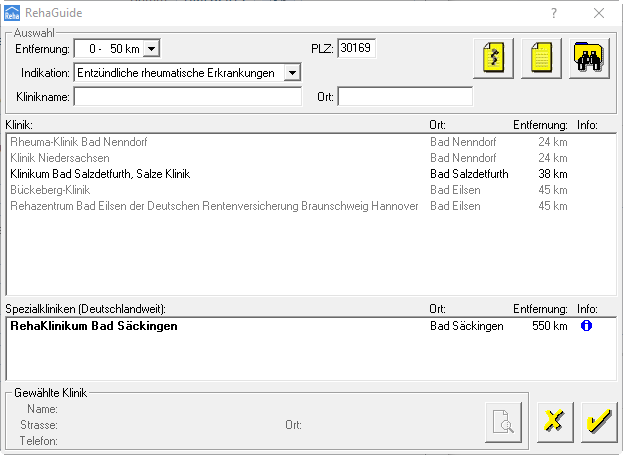This screenshot has height=455, width=623.
Task: Open info icon for RehaKlinikum Bad Säckingen
Action: point(586,326)
